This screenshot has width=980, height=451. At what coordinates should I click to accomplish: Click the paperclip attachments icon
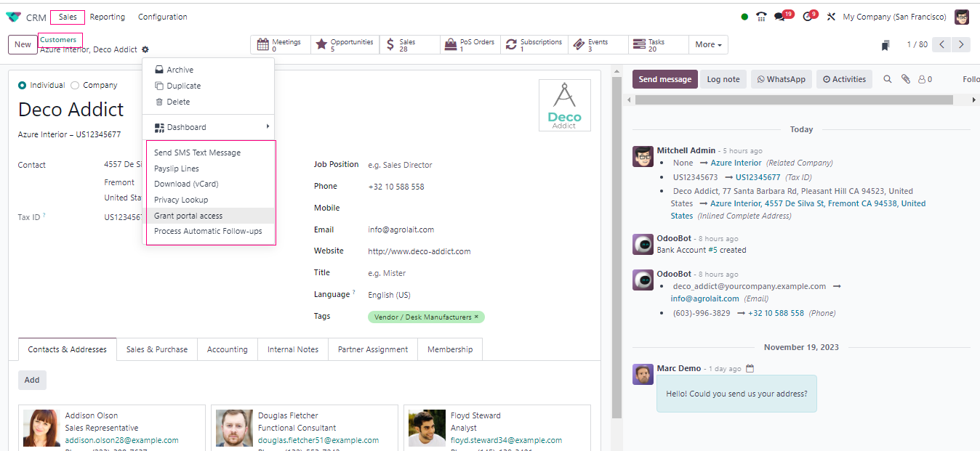pyautogui.click(x=905, y=79)
